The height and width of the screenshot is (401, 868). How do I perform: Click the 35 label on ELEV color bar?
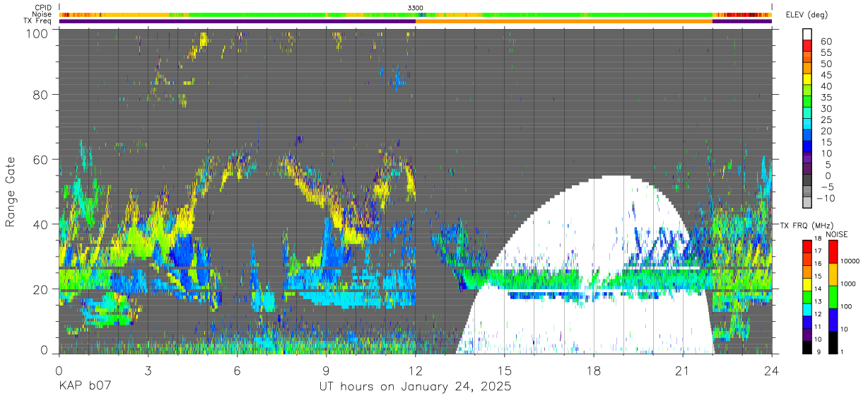pos(825,98)
